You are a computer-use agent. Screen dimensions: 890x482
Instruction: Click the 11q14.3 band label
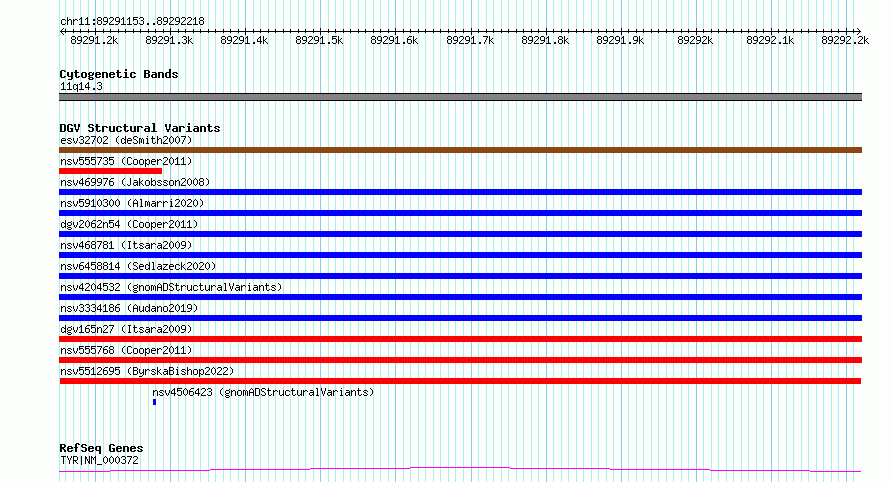pos(81,87)
